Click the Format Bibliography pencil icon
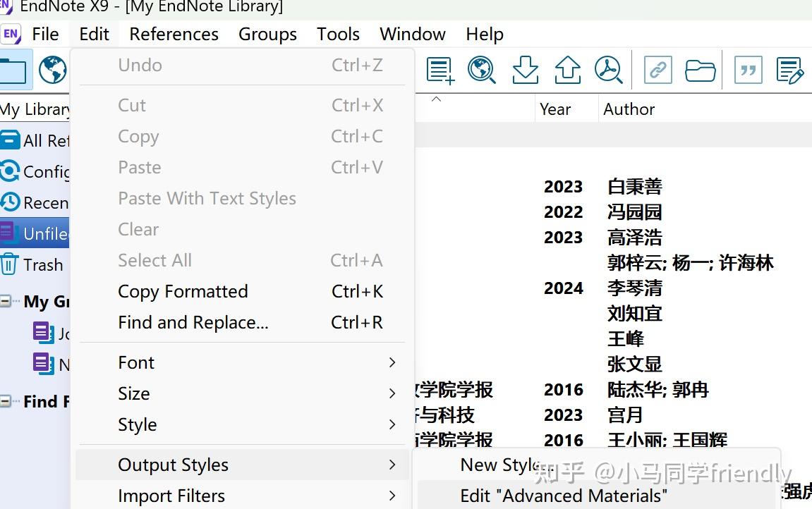Viewport: 812px width, 509px height. [x=789, y=70]
